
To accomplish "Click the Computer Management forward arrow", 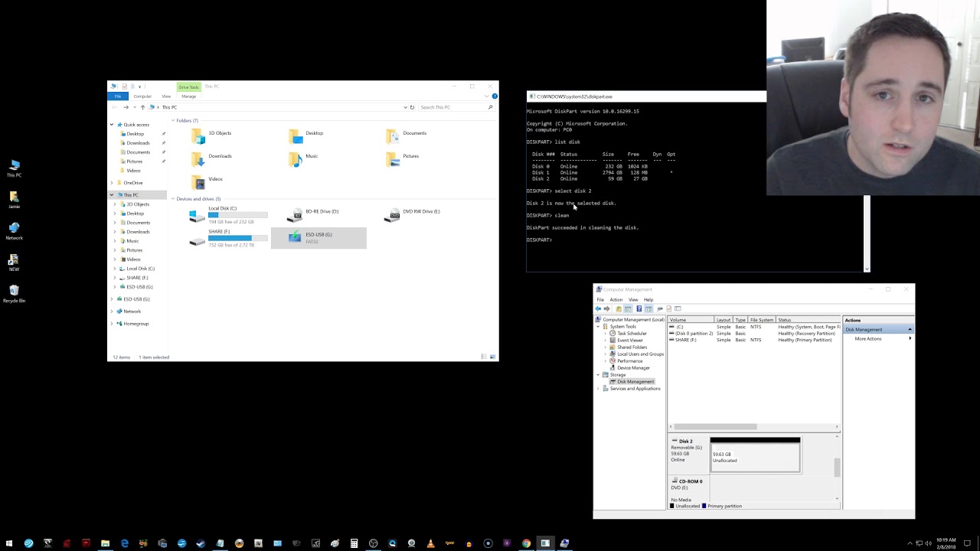I will tap(608, 308).
